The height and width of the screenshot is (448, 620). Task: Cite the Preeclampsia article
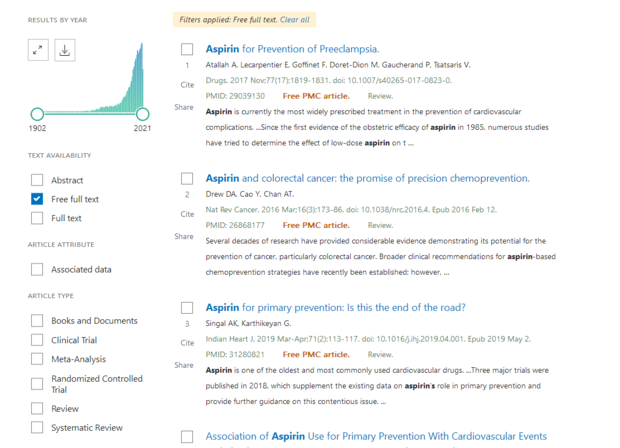click(187, 86)
